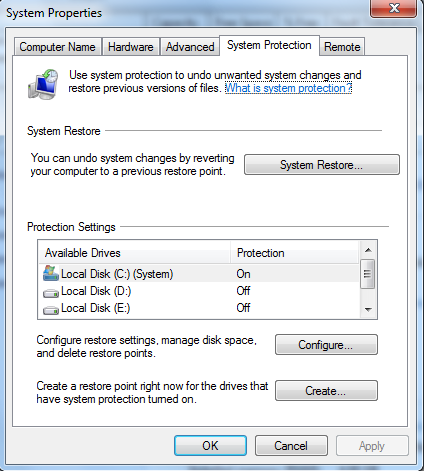The height and width of the screenshot is (471, 424).
Task: Click the Local Disk (C:) Windows drive icon
Action: coord(51,273)
